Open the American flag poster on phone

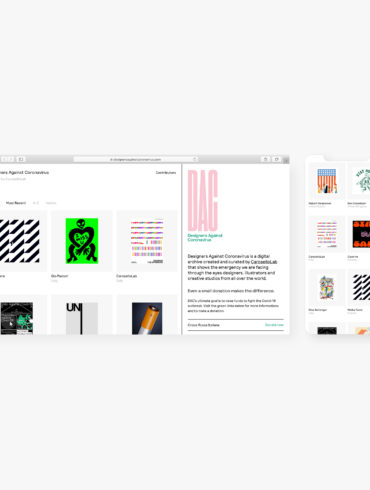click(x=327, y=181)
